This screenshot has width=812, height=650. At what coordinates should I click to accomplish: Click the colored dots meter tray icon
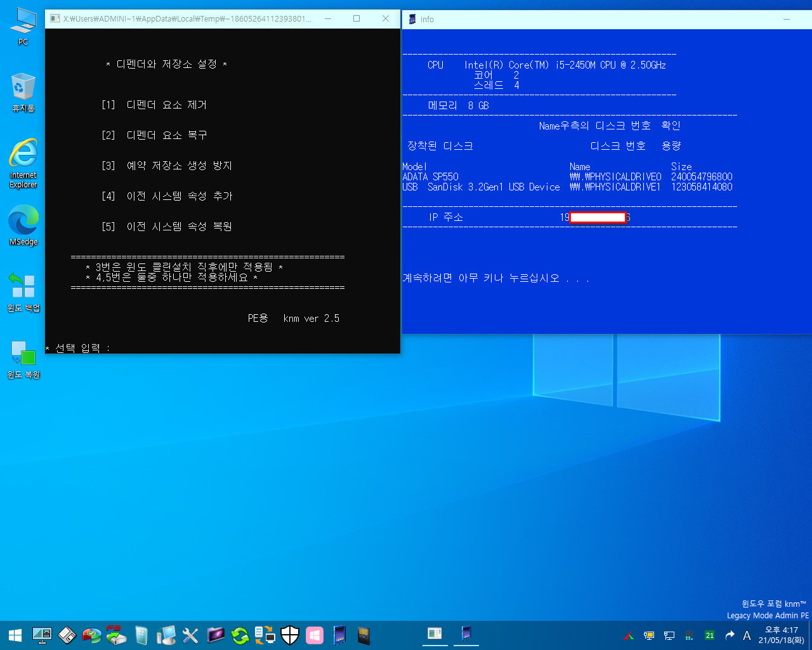pos(690,635)
